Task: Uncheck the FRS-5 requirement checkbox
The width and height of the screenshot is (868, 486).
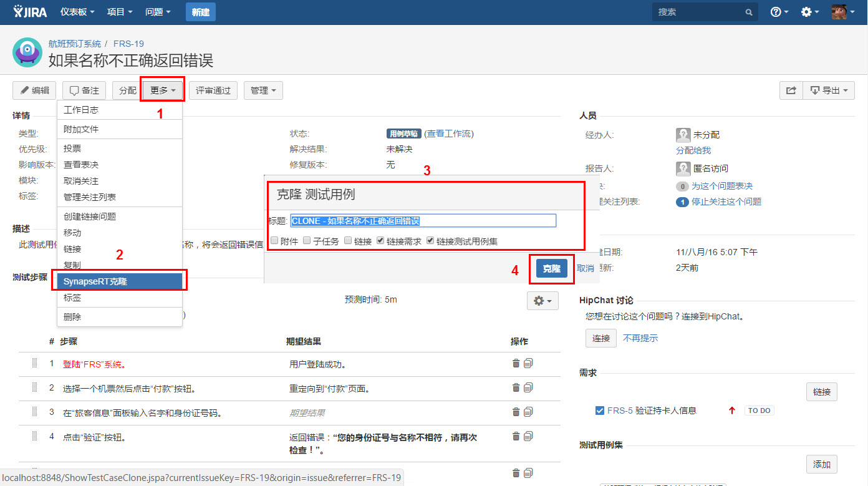Action: [600, 411]
